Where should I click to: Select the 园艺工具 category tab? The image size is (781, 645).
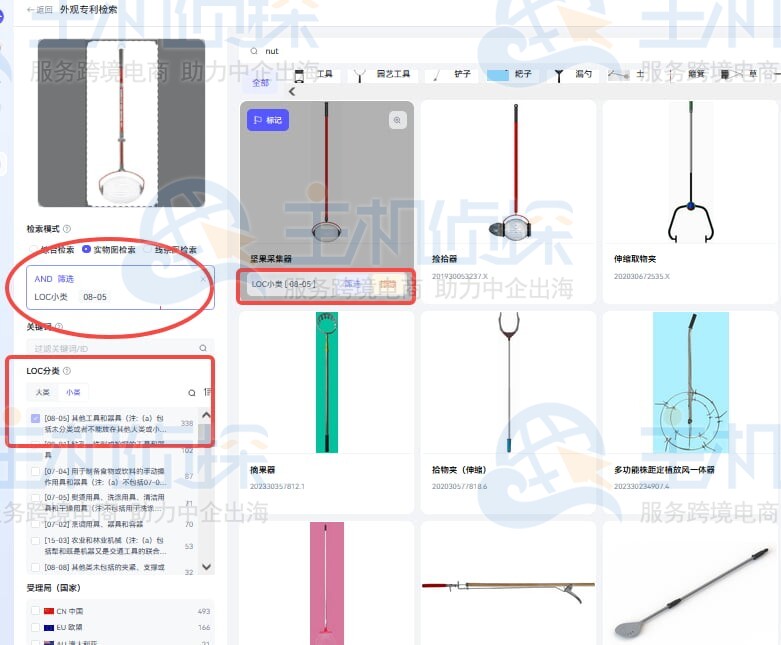click(384, 74)
